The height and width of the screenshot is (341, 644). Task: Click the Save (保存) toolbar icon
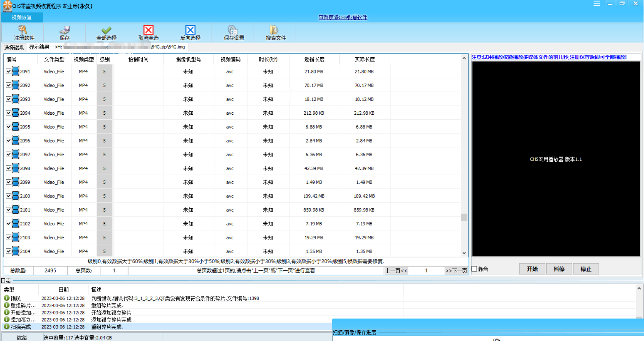point(64,30)
